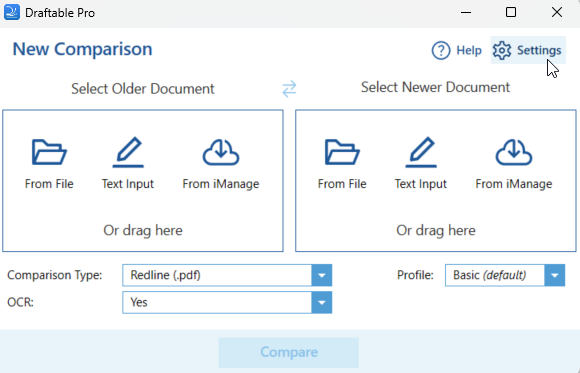The width and height of the screenshot is (580, 373).
Task: Click the Settings text label
Action: [x=539, y=50]
